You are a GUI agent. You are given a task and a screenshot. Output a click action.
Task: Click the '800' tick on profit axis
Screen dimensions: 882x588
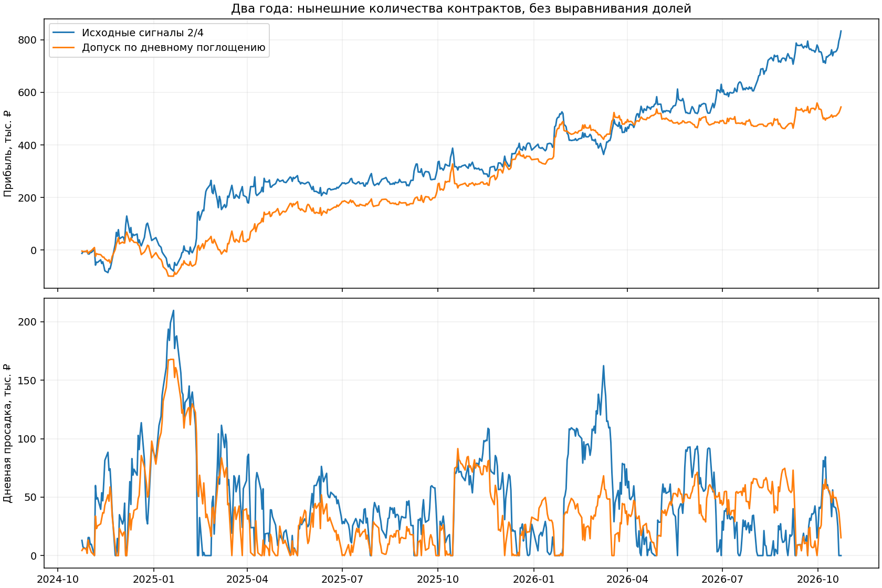(28, 40)
